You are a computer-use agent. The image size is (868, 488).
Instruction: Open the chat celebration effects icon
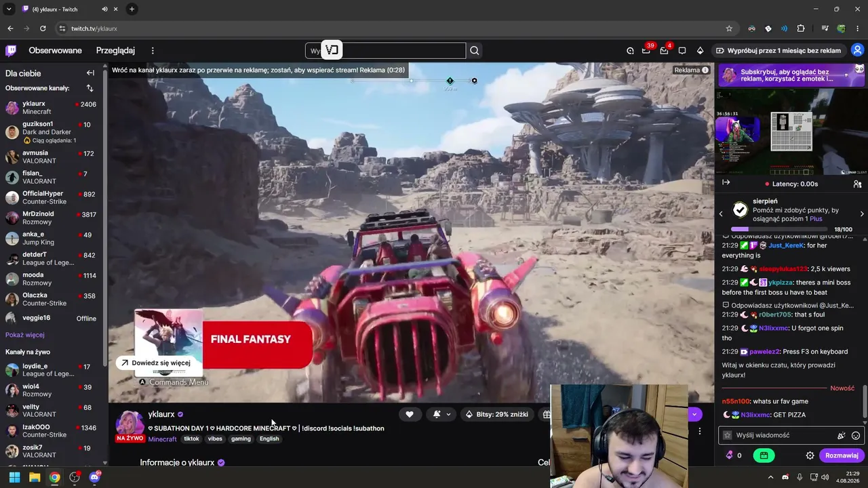click(842, 436)
